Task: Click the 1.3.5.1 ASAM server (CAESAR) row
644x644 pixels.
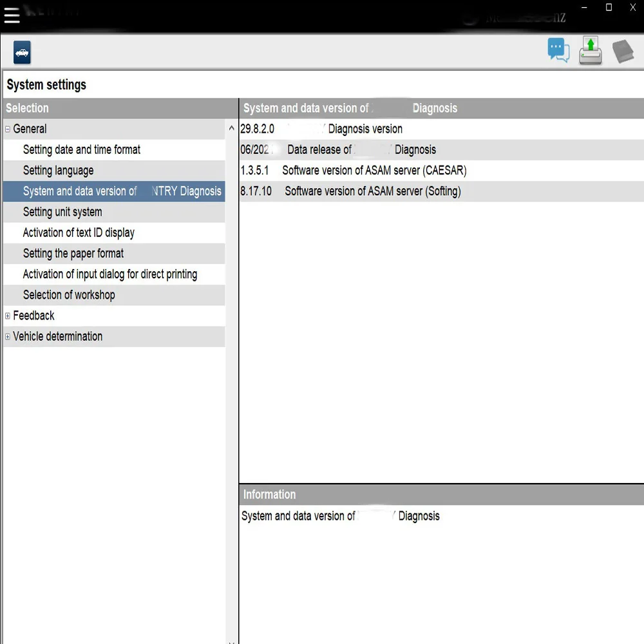Action: click(x=442, y=171)
